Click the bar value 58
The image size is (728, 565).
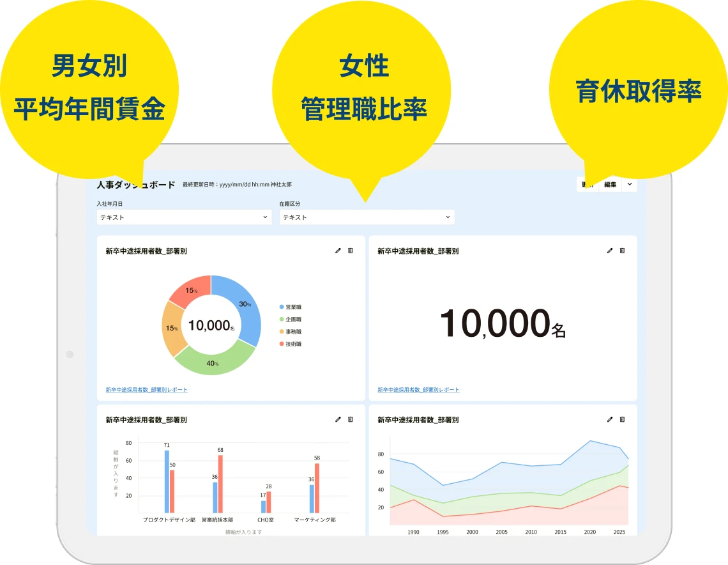[317, 458]
